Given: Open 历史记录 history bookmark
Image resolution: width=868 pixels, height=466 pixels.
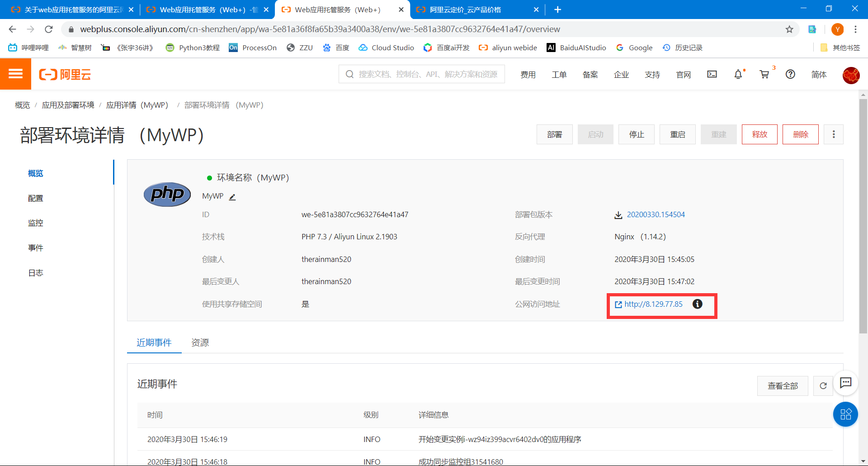Looking at the screenshot, I should click(x=683, y=48).
